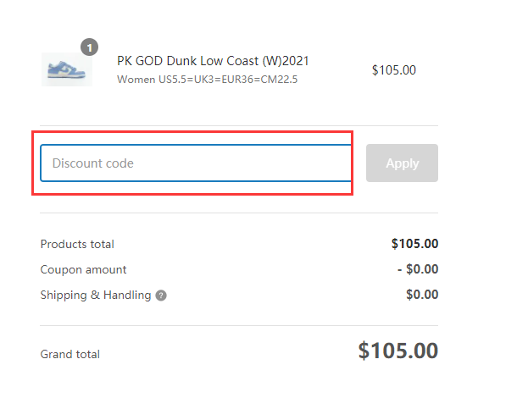Click the Apply discount button
517x420 pixels.
click(402, 163)
